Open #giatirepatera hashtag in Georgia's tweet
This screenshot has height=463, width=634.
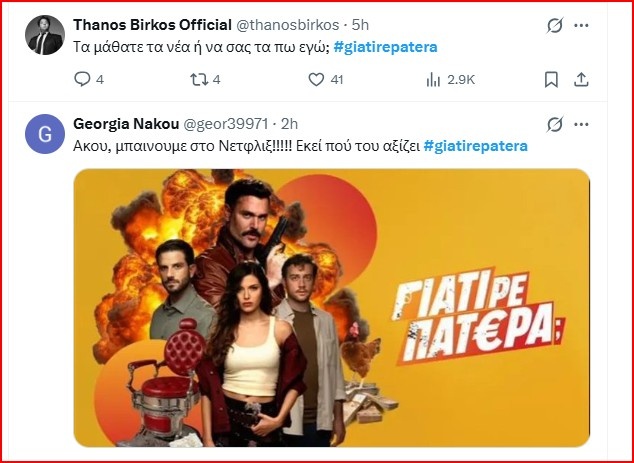476,146
